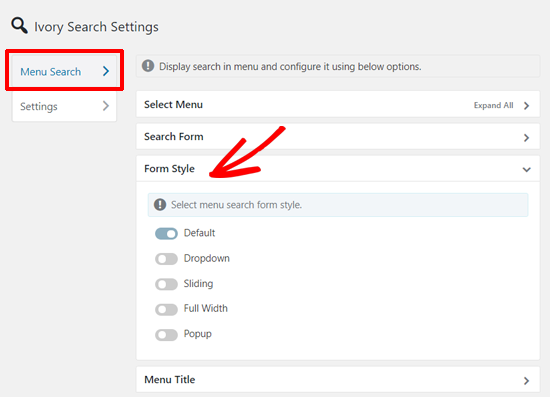The height and width of the screenshot is (397, 550).
Task: Click the Sliding label text
Action: [198, 283]
